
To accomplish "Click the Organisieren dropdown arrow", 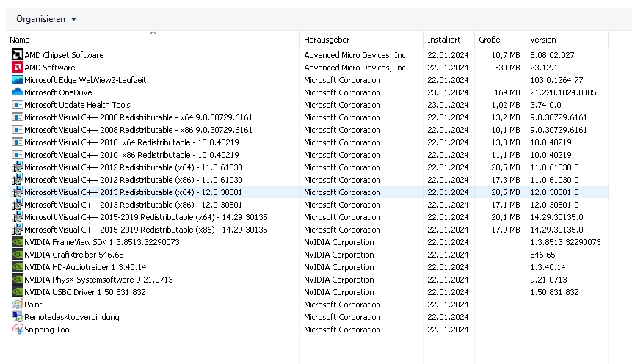I will pos(73,19).
